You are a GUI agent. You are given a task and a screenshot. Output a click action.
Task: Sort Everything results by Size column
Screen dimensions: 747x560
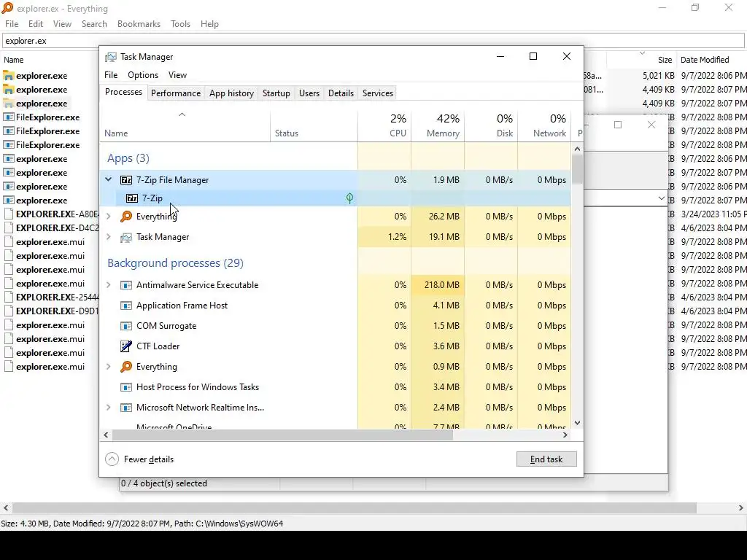pos(642,60)
